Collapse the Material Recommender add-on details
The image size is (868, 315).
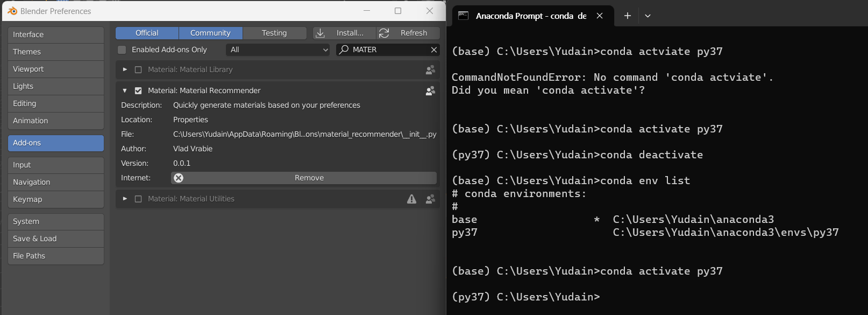point(125,91)
